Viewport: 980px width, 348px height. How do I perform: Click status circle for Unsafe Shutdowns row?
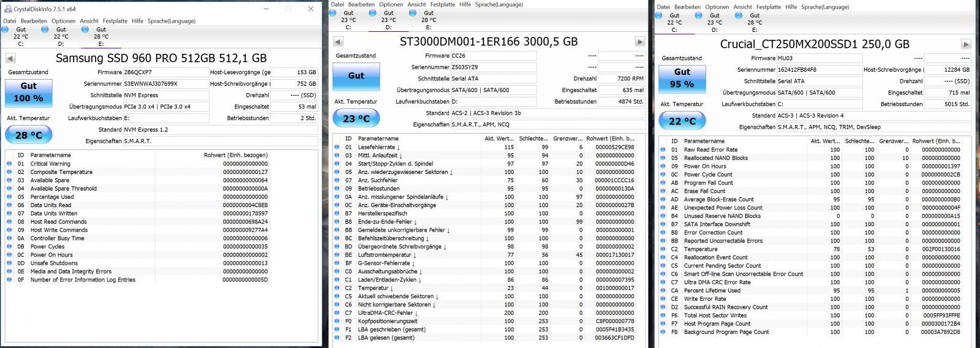(9, 263)
